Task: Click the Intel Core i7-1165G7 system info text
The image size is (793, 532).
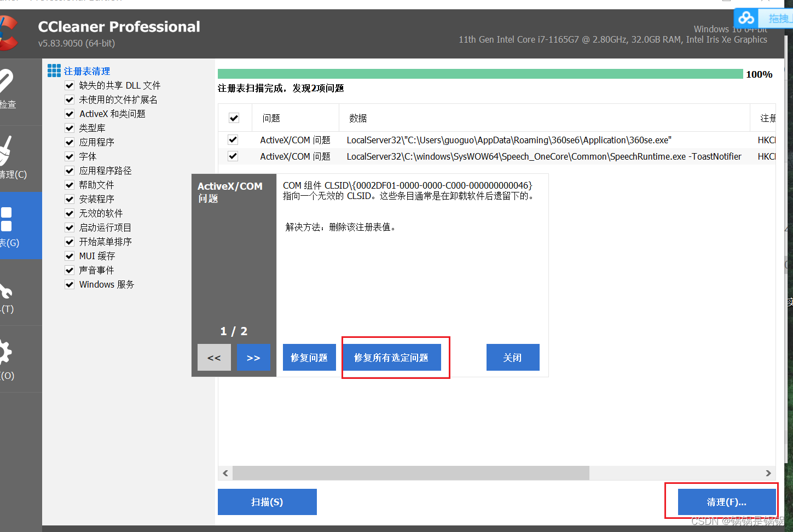Action: (x=613, y=39)
